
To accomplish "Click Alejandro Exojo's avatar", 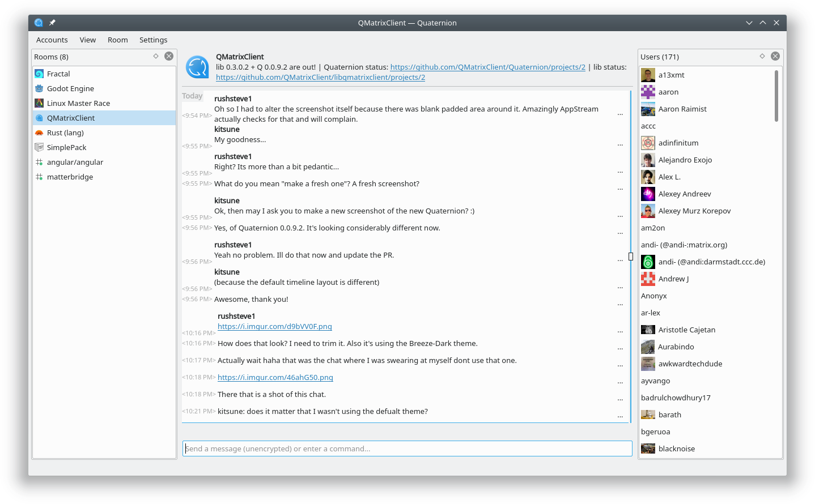I will pyautogui.click(x=648, y=160).
